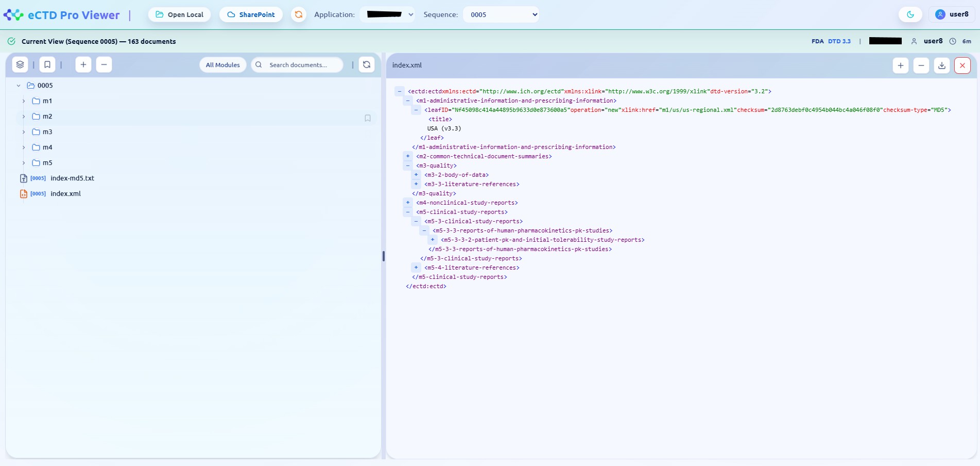The height and width of the screenshot is (466, 980).
Task: Open the user8 account menu
Action: 952,14
